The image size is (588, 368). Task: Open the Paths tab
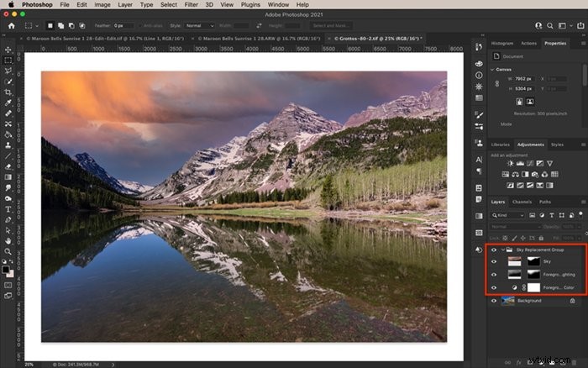point(545,202)
